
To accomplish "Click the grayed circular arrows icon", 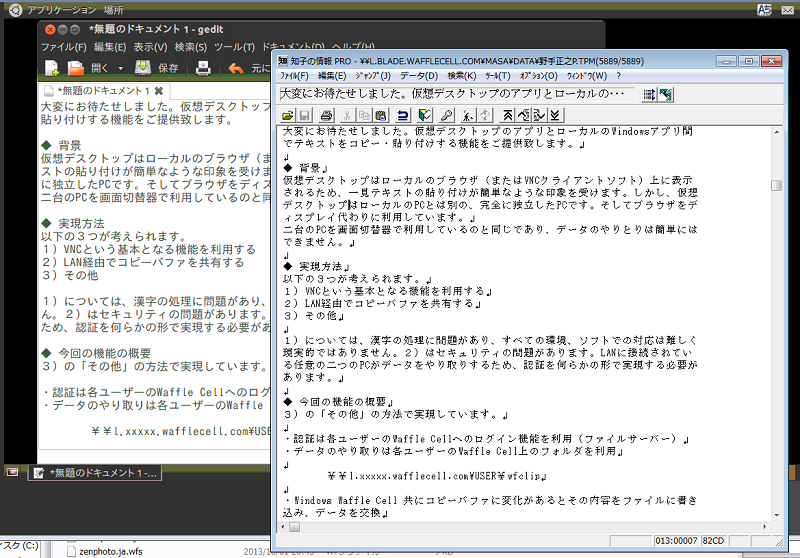I will point(485,115).
